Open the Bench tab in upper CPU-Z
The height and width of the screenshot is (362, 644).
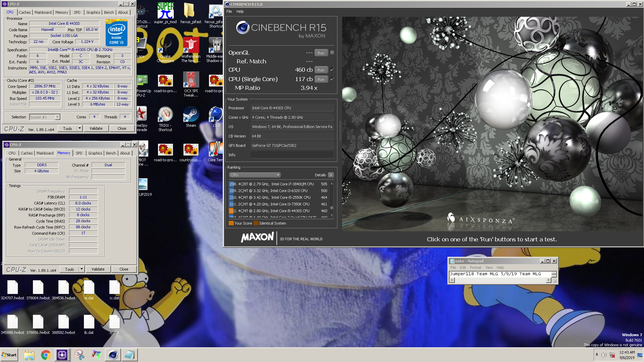(x=109, y=12)
